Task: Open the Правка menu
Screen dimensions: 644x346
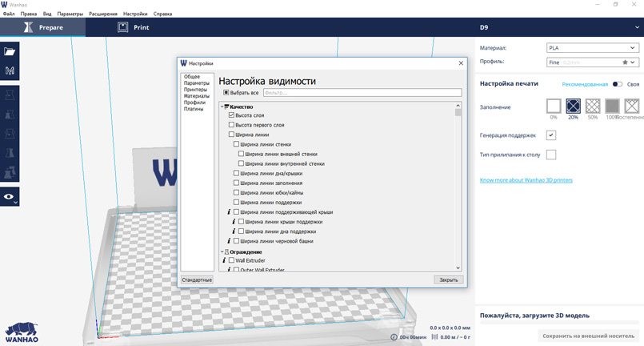Action: click(29, 14)
